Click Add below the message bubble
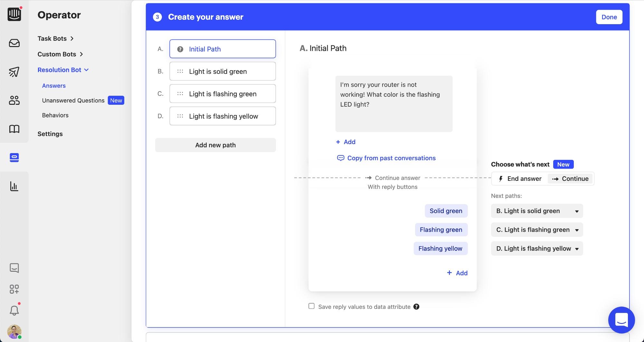The image size is (644, 342). click(346, 142)
